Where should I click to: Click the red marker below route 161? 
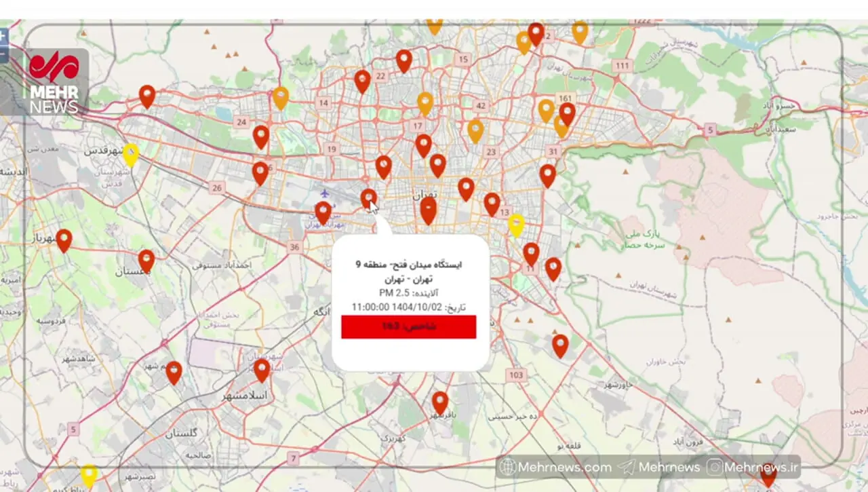coord(567,113)
